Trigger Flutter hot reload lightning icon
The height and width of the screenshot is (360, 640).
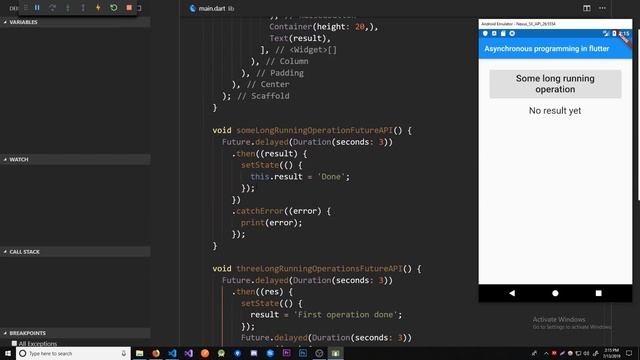pyautogui.click(x=98, y=8)
